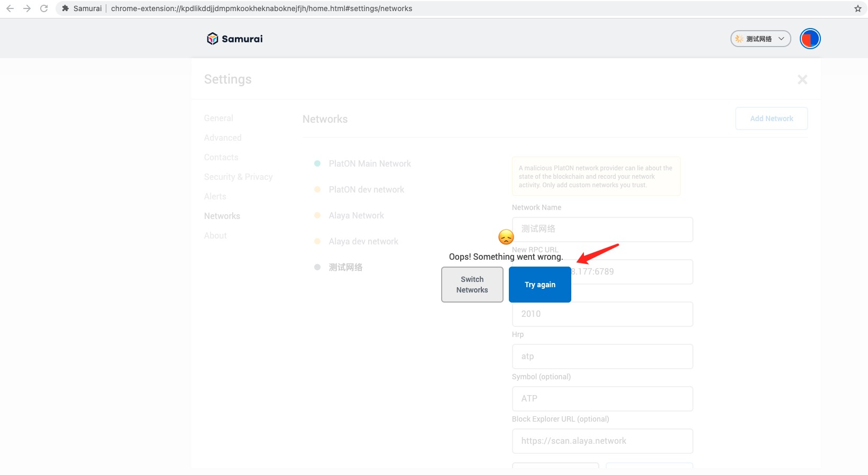Close the Settings panel with X
868x475 pixels.
pos(802,79)
